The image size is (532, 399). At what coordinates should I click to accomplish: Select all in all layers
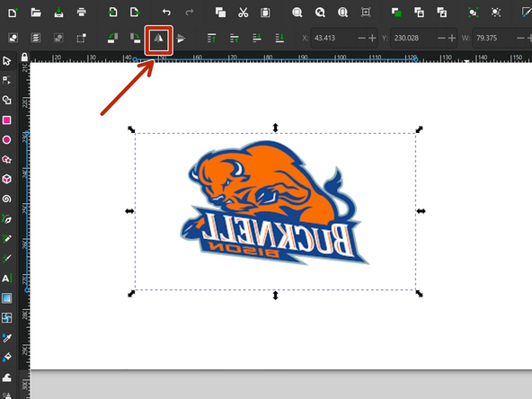(36, 38)
